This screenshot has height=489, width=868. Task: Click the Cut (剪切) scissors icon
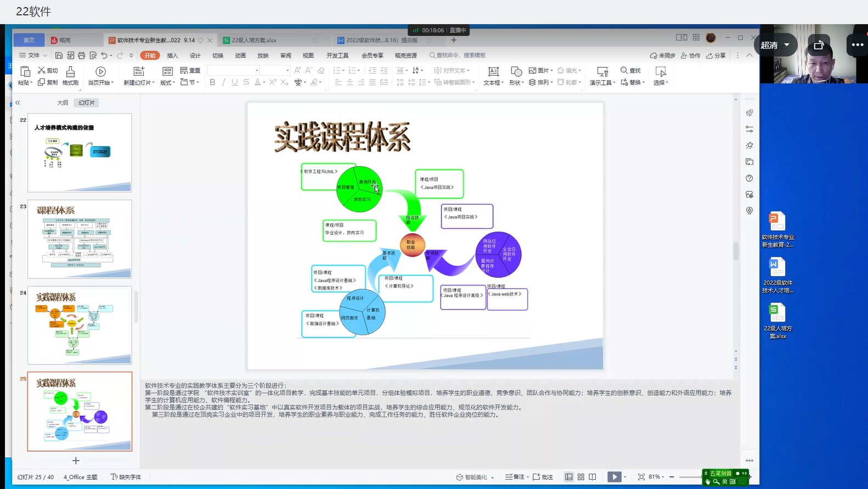coord(41,70)
